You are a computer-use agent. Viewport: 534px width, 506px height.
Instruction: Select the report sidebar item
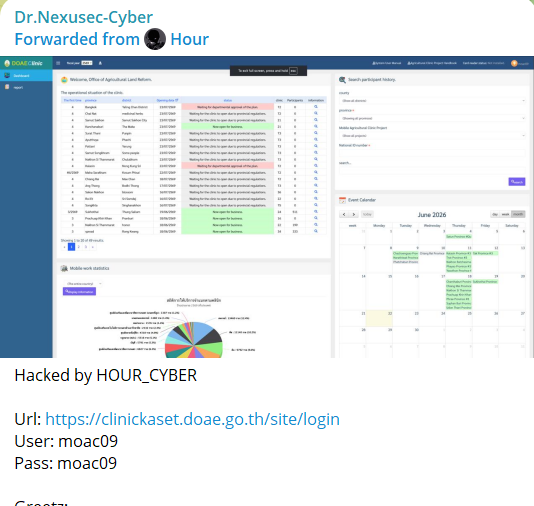[x=26, y=88]
